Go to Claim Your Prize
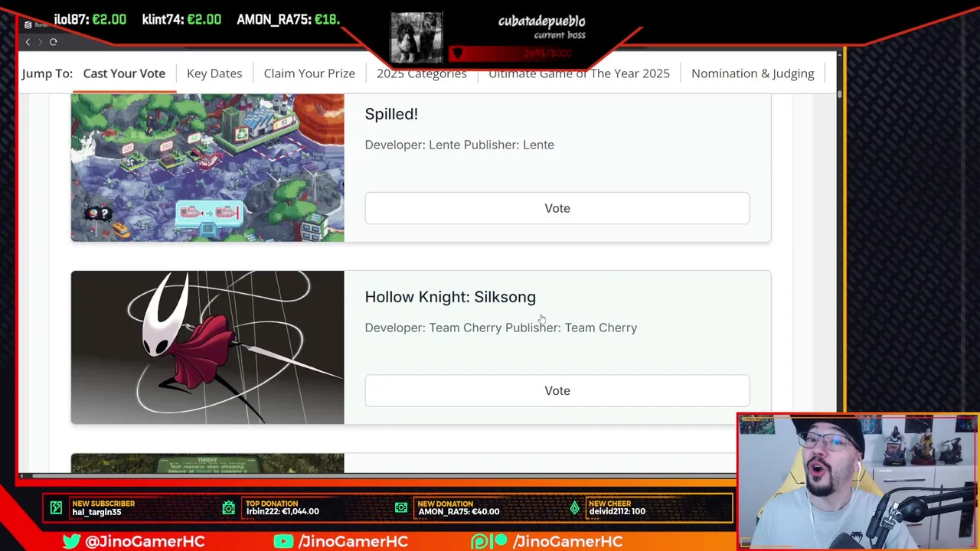 pyautogui.click(x=309, y=73)
